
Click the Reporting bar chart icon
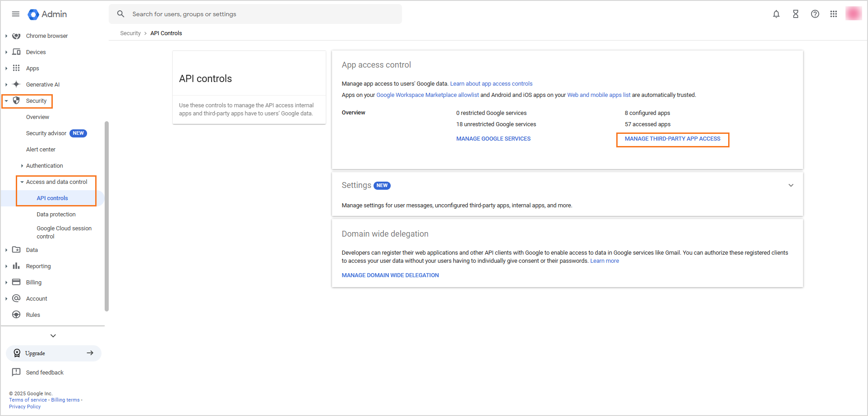pos(16,266)
